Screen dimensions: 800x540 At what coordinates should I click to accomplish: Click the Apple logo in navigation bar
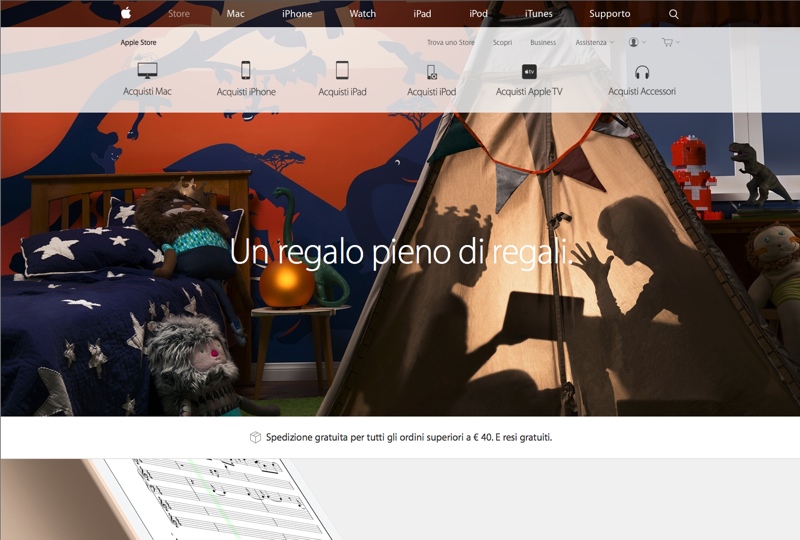[x=126, y=13]
